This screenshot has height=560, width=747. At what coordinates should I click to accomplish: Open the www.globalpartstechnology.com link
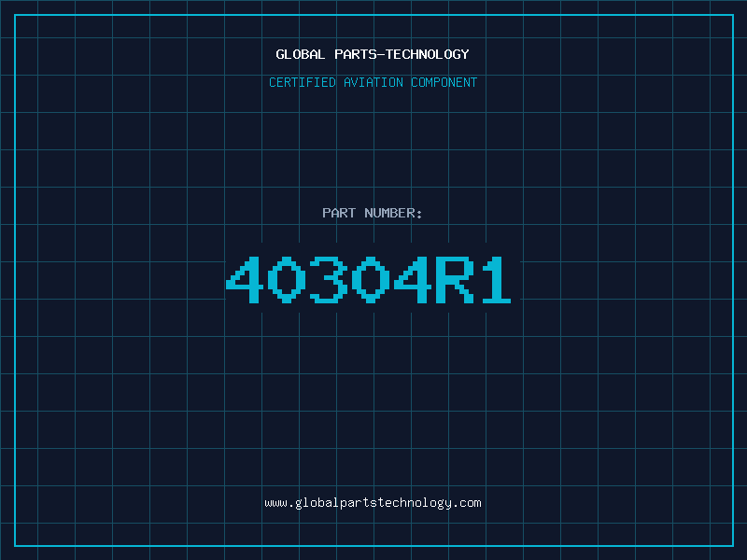pyautogui.click(x=373, y=503)
